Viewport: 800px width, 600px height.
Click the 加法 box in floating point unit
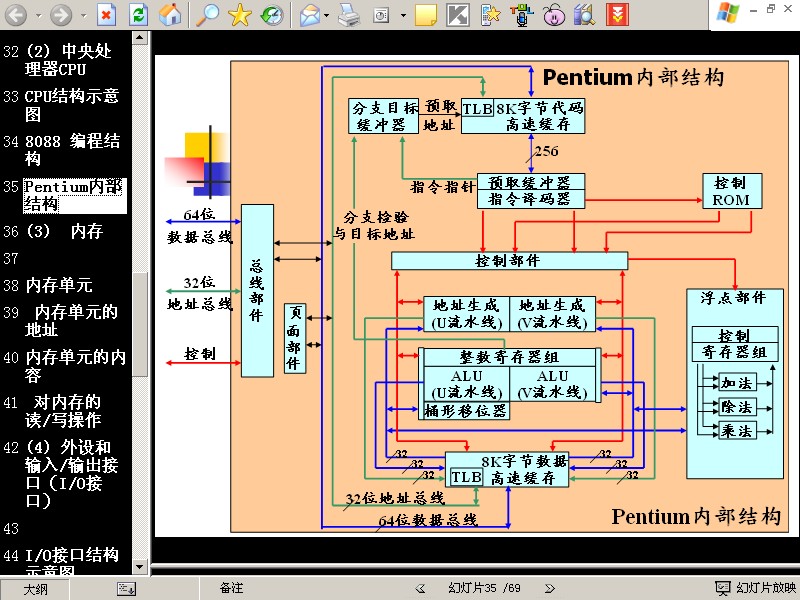pyautogui.click(x=738, y=383)
